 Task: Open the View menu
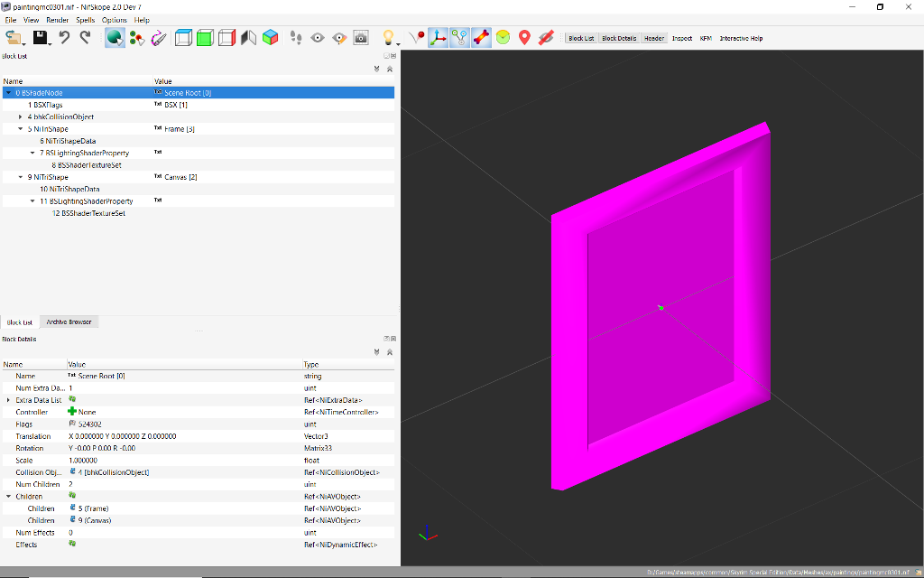coord(32,20)
